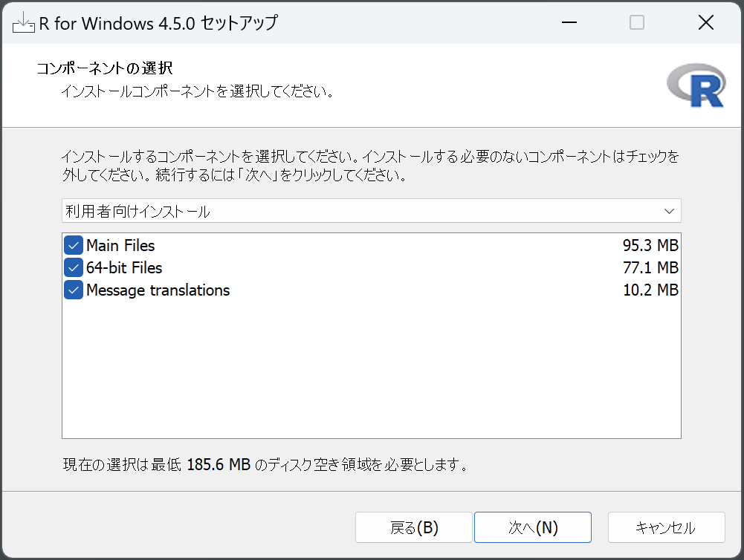Go back with the 戻る(B) button
The image size is (744, 560).
(x=414, y=527)
